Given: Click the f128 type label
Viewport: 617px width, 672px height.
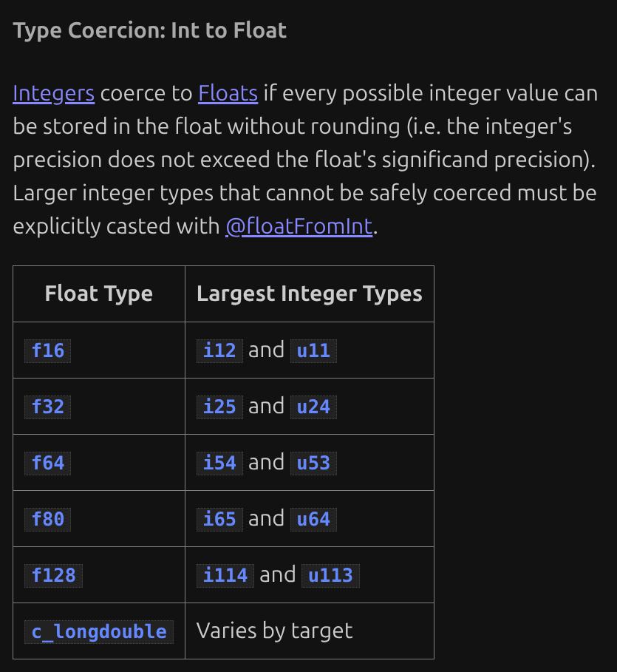Looking at the screenshot, I should pyautogui.click(x=53, y=576).
